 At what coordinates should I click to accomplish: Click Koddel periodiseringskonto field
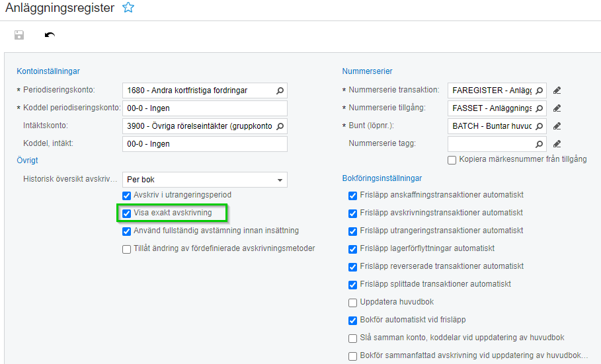click(x=205, y=108)
